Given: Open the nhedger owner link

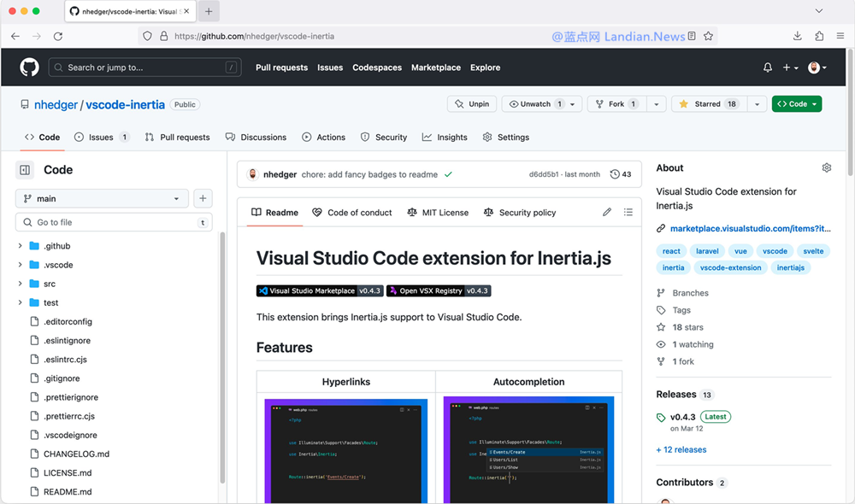Looking at the screenshot, I should 56,104.
